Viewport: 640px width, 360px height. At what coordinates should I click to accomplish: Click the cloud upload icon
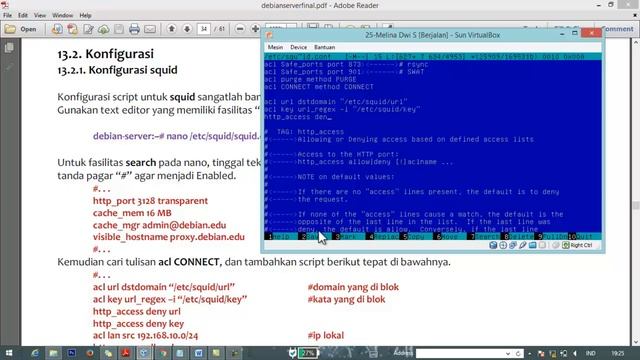pos(104,29)
